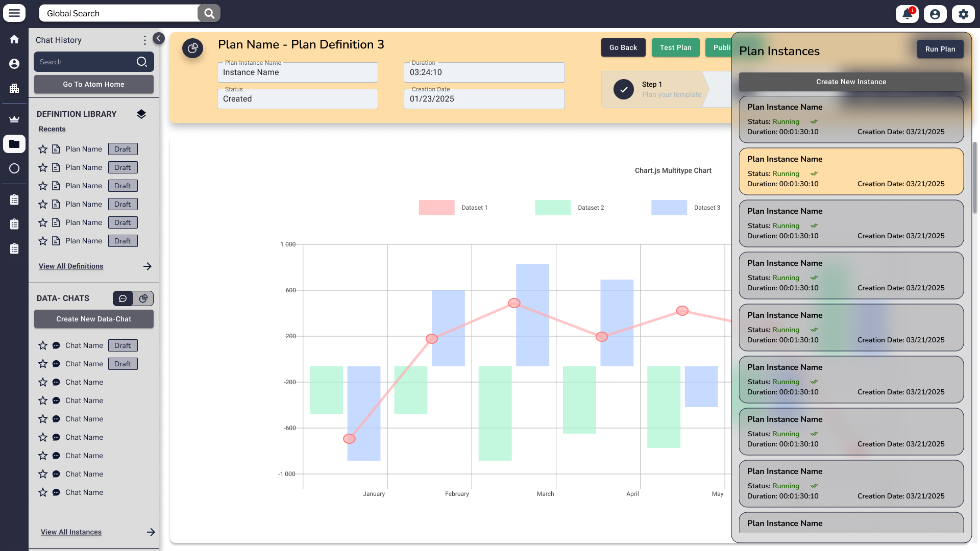980x551 pixels.
Task: Open the hamburger menu icon
Action: pyautogui.click(x=14, y=13)
